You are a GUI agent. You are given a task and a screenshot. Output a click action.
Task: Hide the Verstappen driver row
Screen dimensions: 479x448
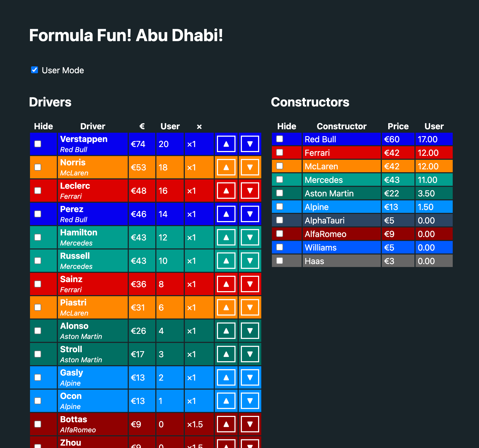(38, 144)
